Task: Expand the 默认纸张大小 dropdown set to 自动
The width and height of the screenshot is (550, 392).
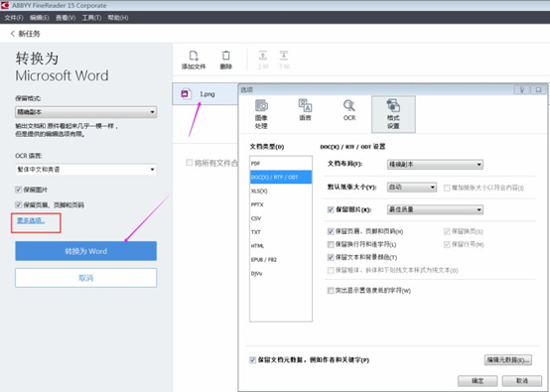Action: (412, 188)
